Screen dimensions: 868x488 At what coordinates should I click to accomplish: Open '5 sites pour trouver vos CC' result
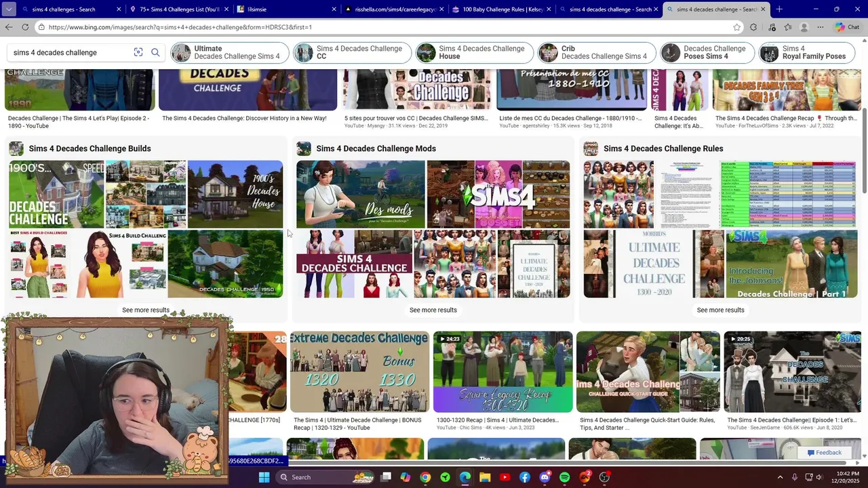pyautogui.click(x=416, y=118)
